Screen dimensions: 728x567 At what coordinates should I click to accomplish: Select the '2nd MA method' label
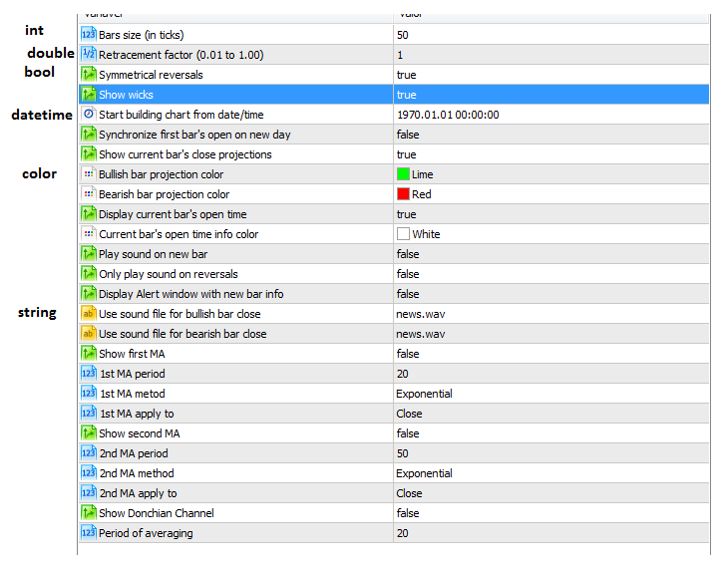(x=137, y=473)
